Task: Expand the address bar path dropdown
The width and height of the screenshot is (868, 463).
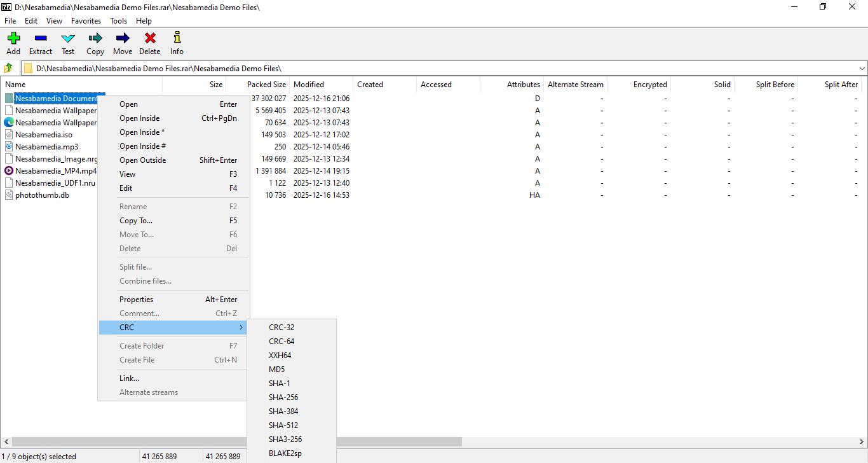Action: [862, 68]
